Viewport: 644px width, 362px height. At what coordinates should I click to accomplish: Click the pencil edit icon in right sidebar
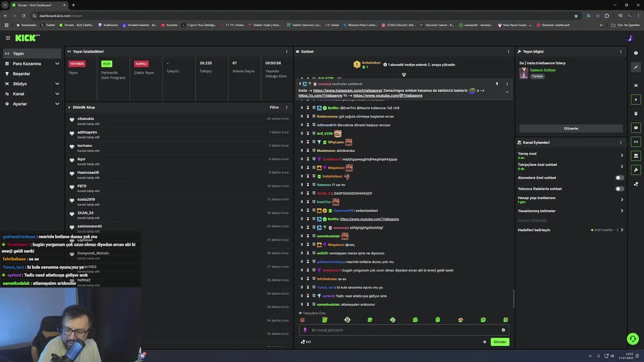click(636, 67)
